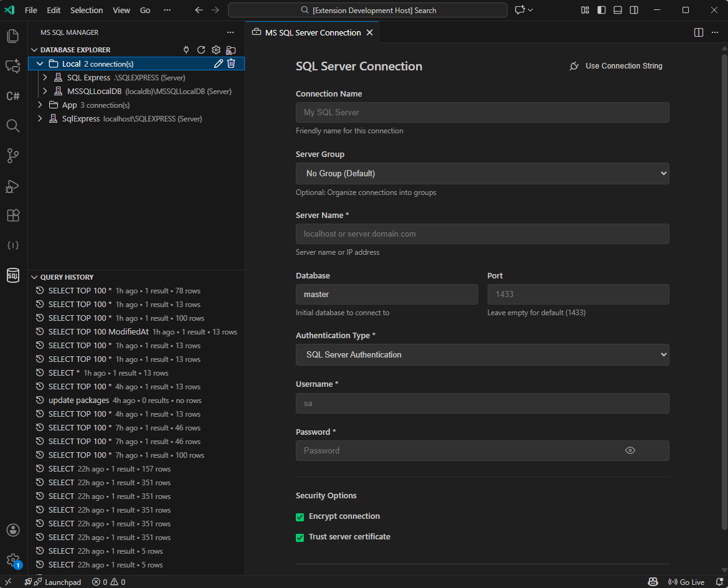Viewport: 728px width, 588px height.
Task: Open the Chat view in activity bar
Action: (13, 66)
